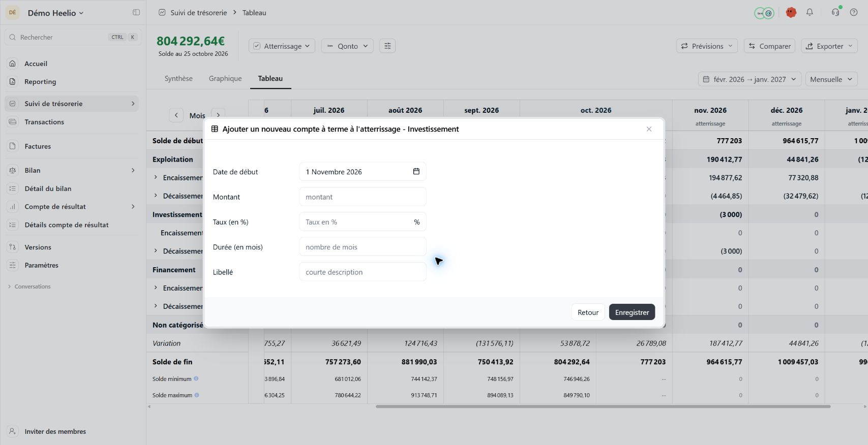Viewport: 868px width, 445px height.
Task: Open the Mensuelle frequency dropdown
Action: [831, 79]
